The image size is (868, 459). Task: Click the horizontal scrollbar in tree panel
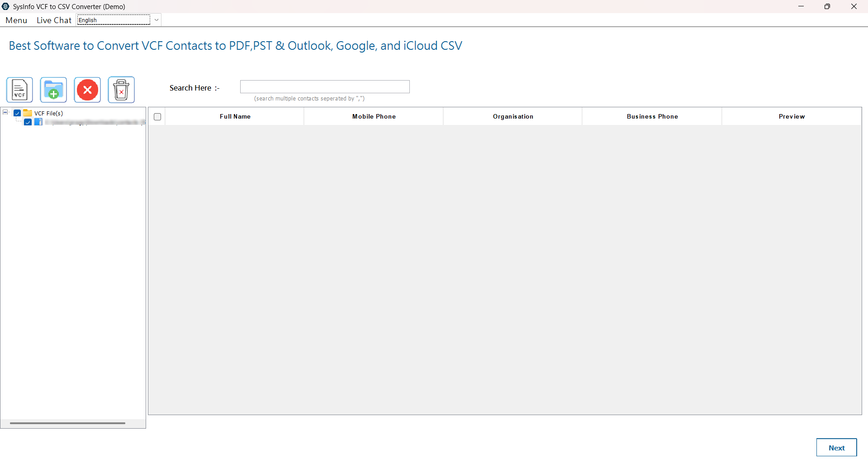point(67,423)
